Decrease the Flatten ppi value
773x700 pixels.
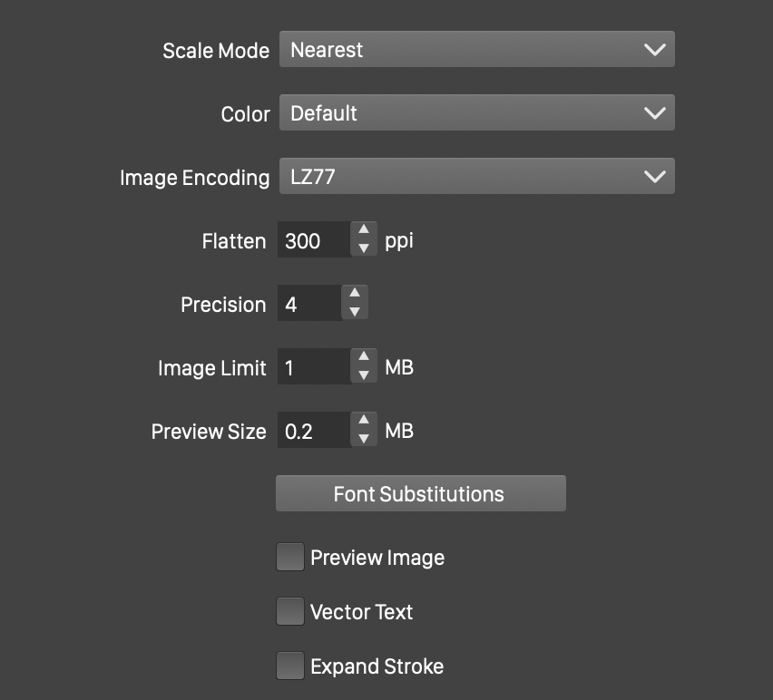click(363, 248)
